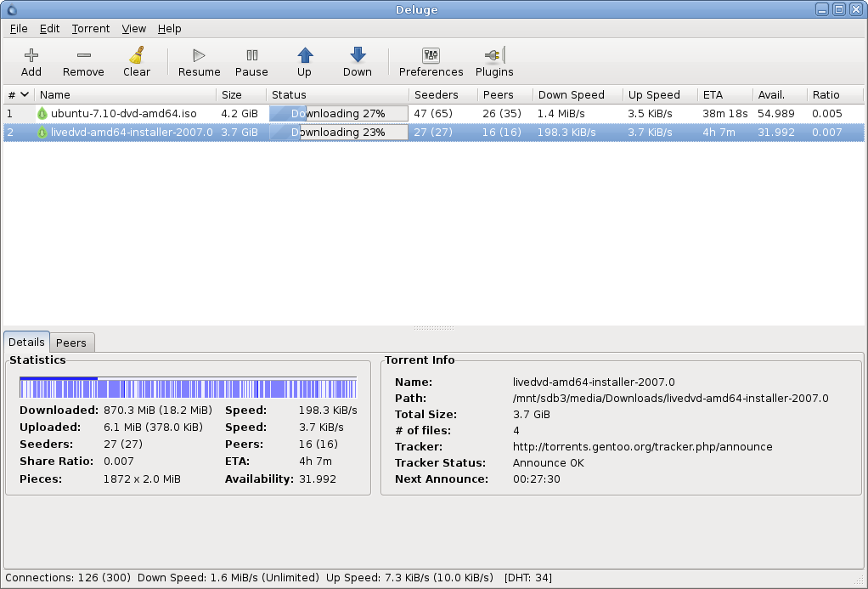Click the Add torrent toolbar icon
Viewport: 868px width, 589px height.
31,56
